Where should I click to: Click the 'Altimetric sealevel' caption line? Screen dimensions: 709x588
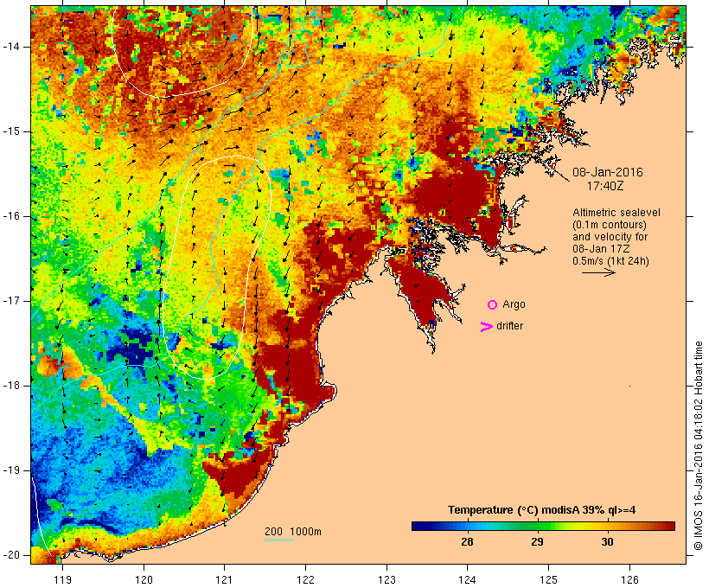[616, 213]
